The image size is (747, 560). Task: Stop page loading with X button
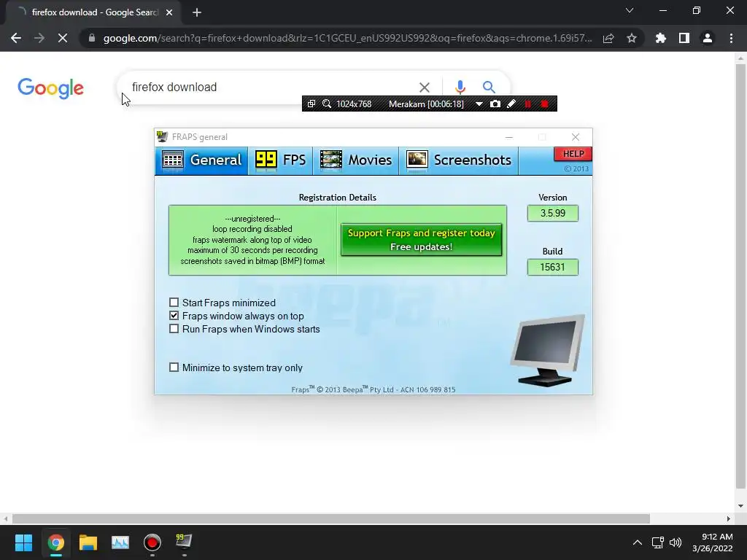63,38
